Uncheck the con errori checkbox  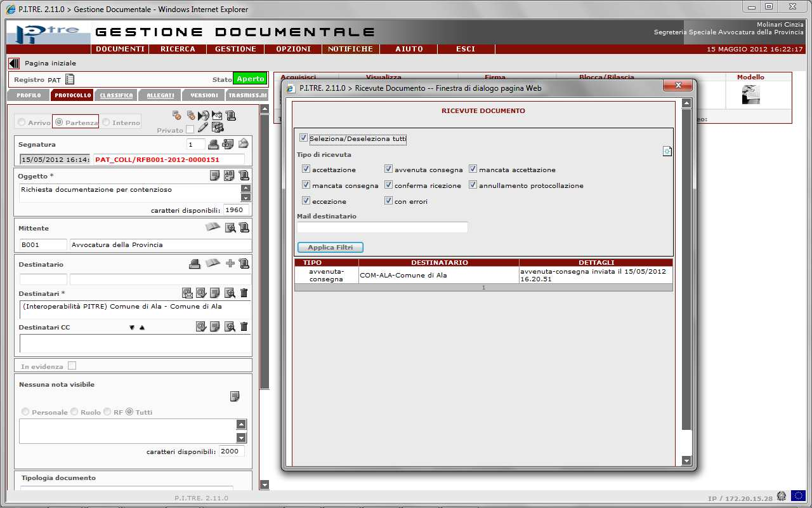[389, 201]
